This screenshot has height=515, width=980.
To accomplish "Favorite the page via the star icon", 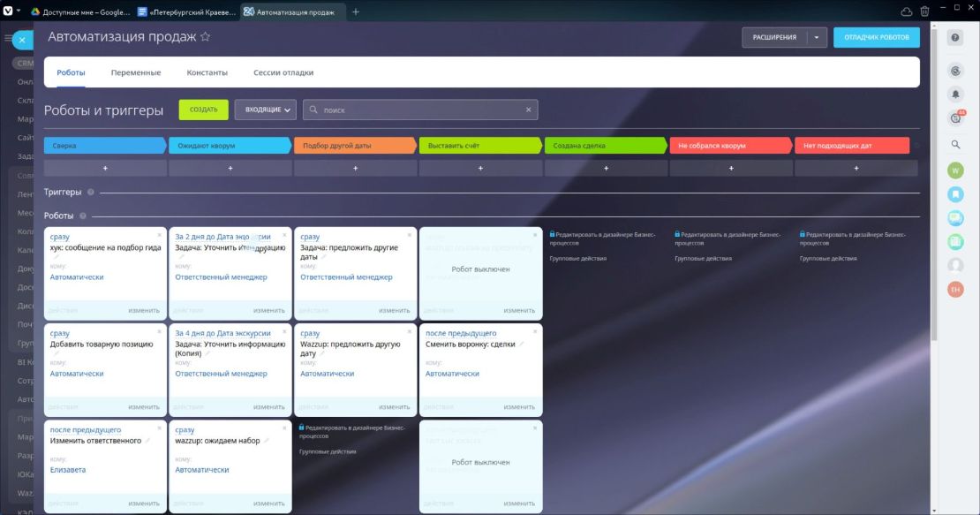I will (205, 37).
